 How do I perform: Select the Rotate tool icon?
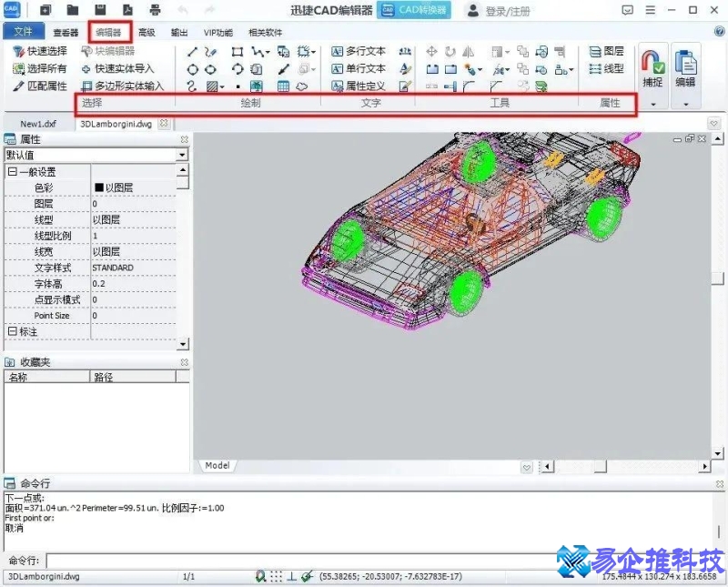450,52
